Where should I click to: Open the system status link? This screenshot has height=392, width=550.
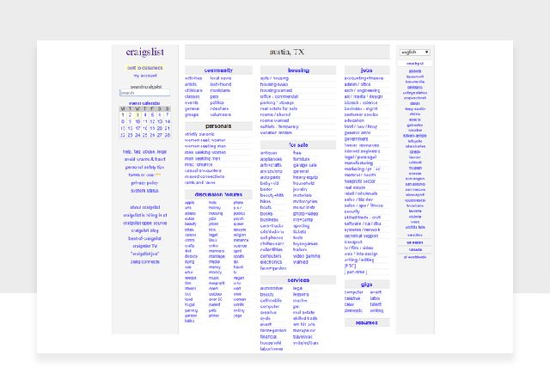(144, 191)
